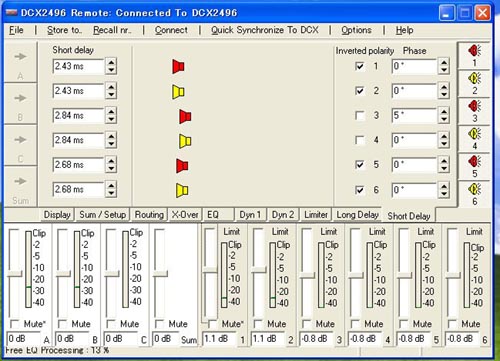Switch to the EQ tab

coord(218,215)
